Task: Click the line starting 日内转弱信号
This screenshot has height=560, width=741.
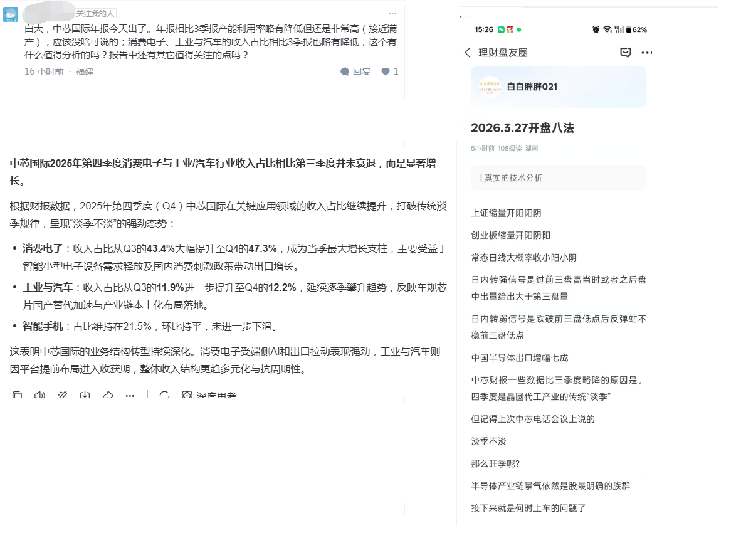Action: pos(559,327)
